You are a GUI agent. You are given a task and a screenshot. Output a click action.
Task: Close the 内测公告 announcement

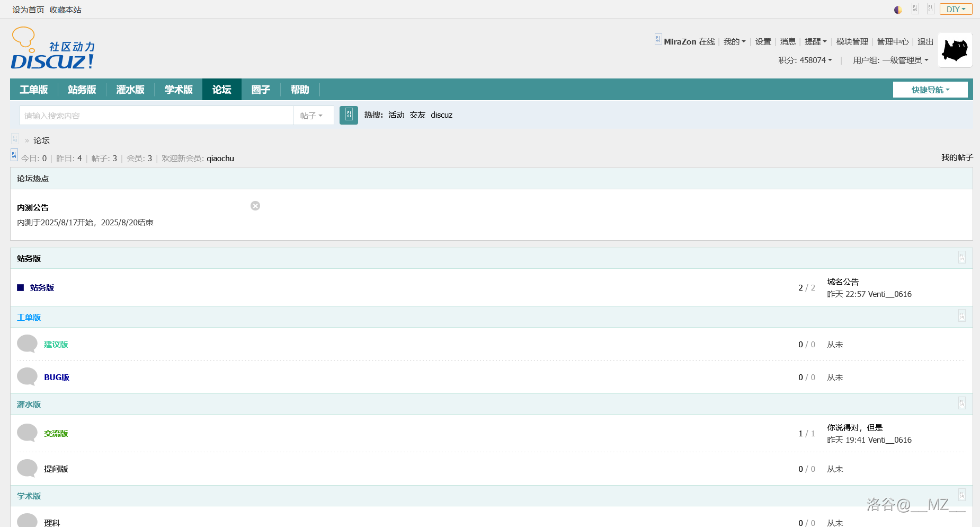click(x=255, y=206)
